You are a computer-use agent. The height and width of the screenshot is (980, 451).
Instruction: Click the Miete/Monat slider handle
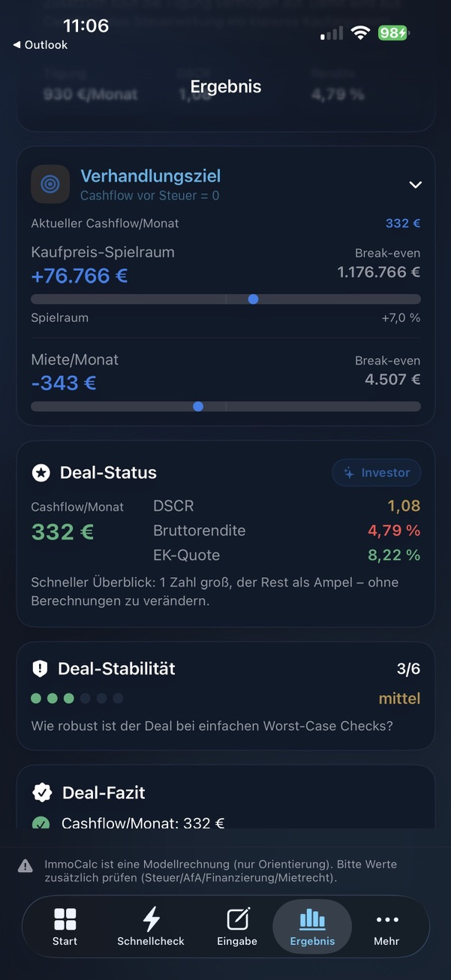pyautogui.click(x=197, y=406)
